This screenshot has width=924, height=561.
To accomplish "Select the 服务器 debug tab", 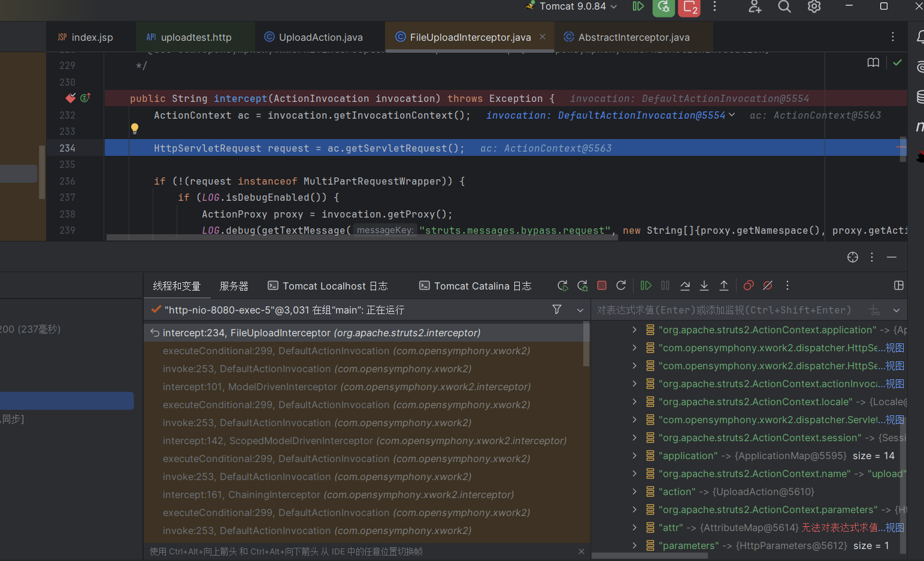I will pyautogui.click(x=234, y=286).
